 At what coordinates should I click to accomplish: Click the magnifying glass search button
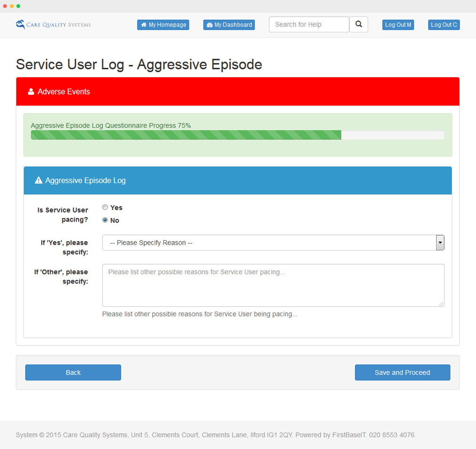point(358,24)
